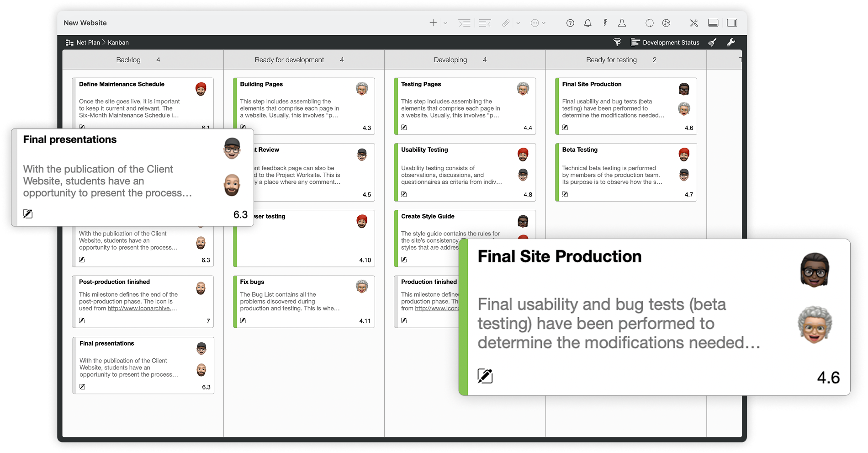Open notifications via the bell icon
Viewport: 868px width, 453px height.
coord(588,22)
